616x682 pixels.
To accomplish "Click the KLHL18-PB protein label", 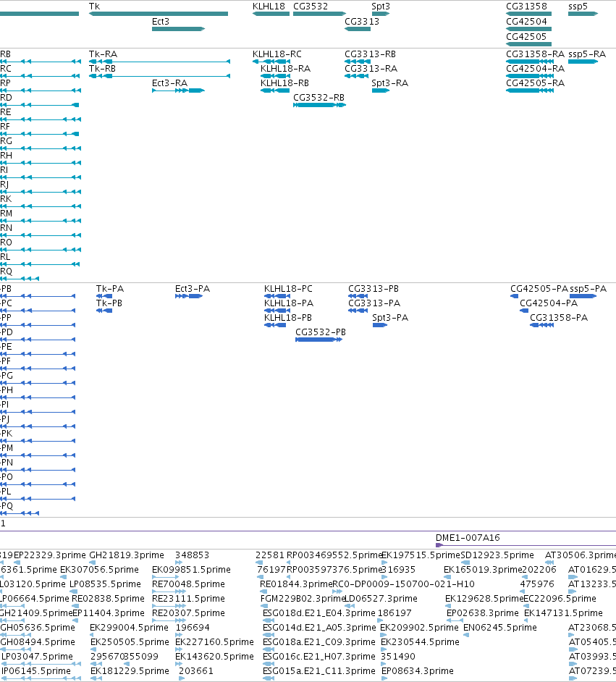I will (x=288, y=318).
